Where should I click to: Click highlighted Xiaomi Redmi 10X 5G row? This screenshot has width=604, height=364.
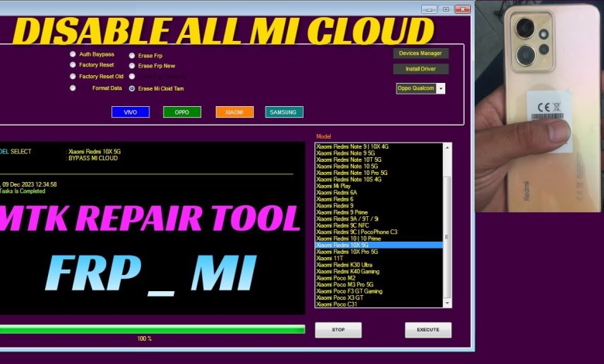pyautogui.click(x=379, y=245)
